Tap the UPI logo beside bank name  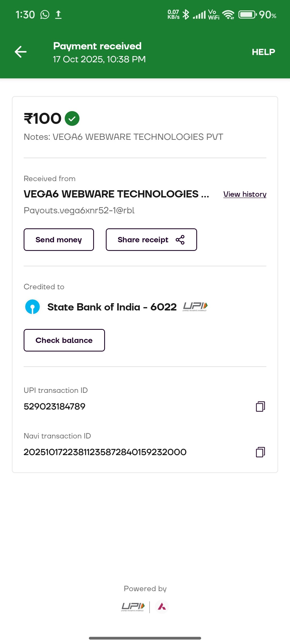(195, 307)
